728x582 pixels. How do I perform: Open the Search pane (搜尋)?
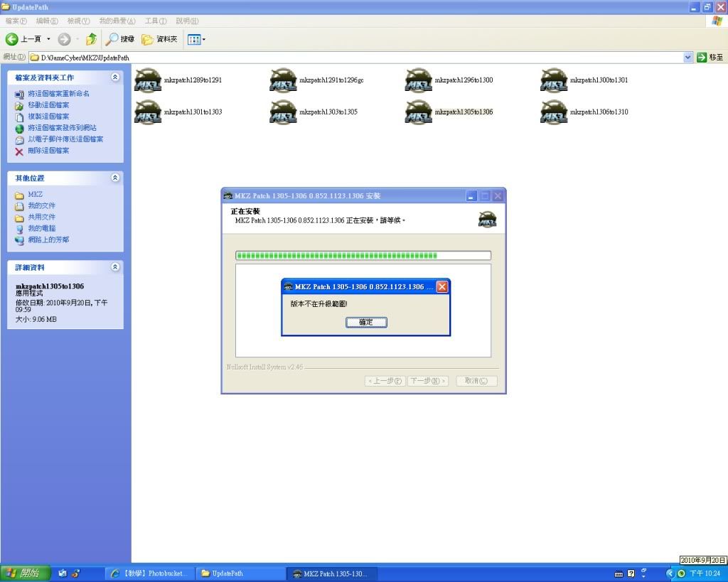(119, 40)
